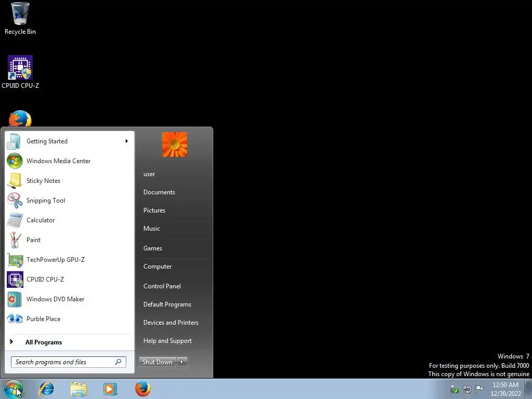
Task: Open Control Panel from the Start menu
Action: 162,286
